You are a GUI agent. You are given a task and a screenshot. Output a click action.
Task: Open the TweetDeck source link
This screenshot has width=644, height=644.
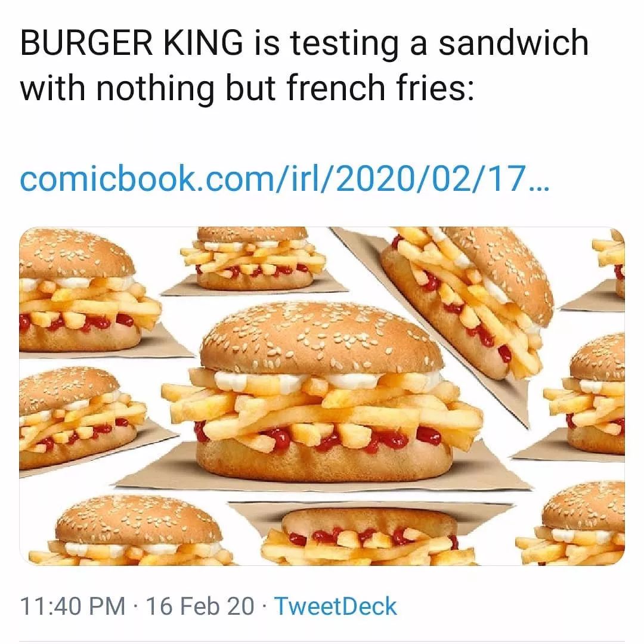[x=335, y=606]
